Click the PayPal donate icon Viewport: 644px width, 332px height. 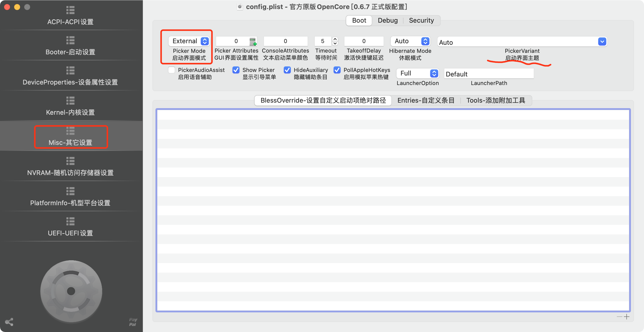coord(133,322)
